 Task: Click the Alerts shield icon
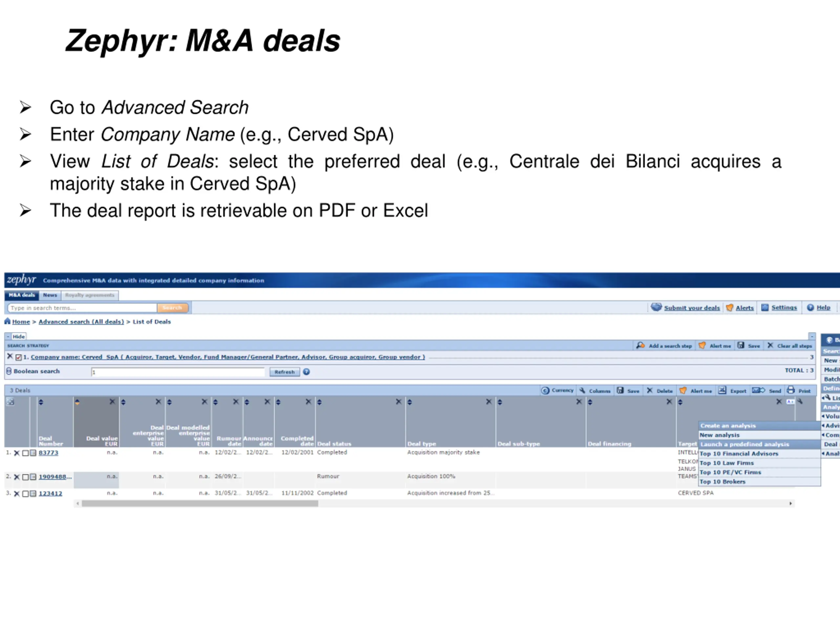click(x=729, y=307)
